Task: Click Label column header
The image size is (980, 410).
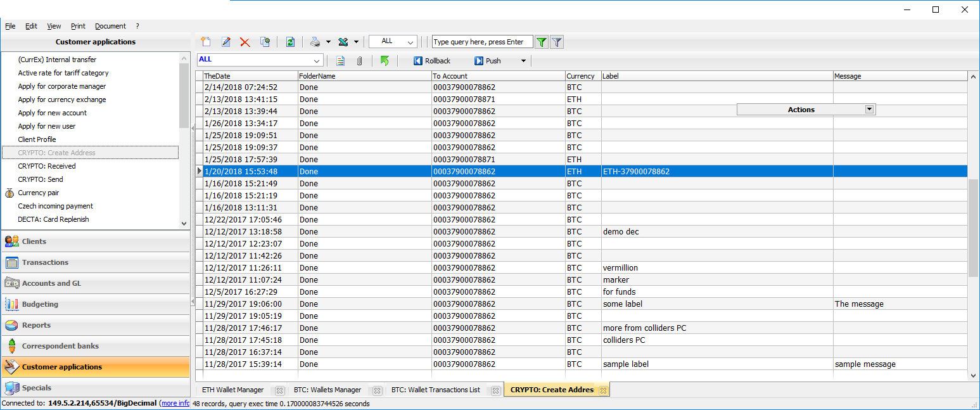Action: click(x=717, y=76)
